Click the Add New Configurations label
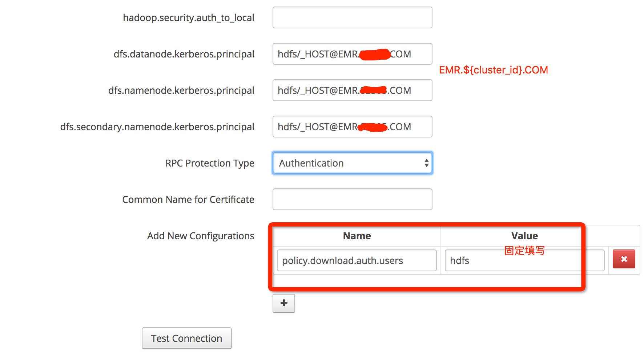This screenshot has height=360, width=644. click(201, 236)
